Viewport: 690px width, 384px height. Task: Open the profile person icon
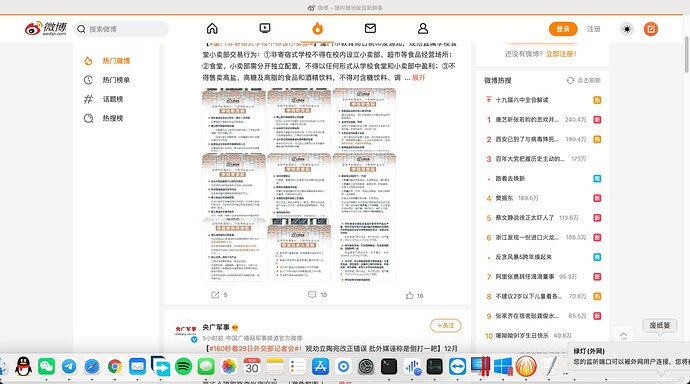(423, 29)
